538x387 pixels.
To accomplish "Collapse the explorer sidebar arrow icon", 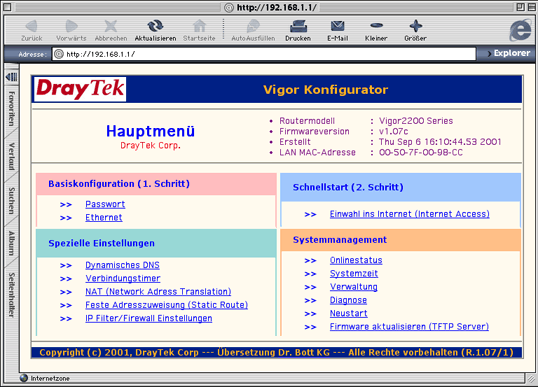I will [x=12, y=77].
